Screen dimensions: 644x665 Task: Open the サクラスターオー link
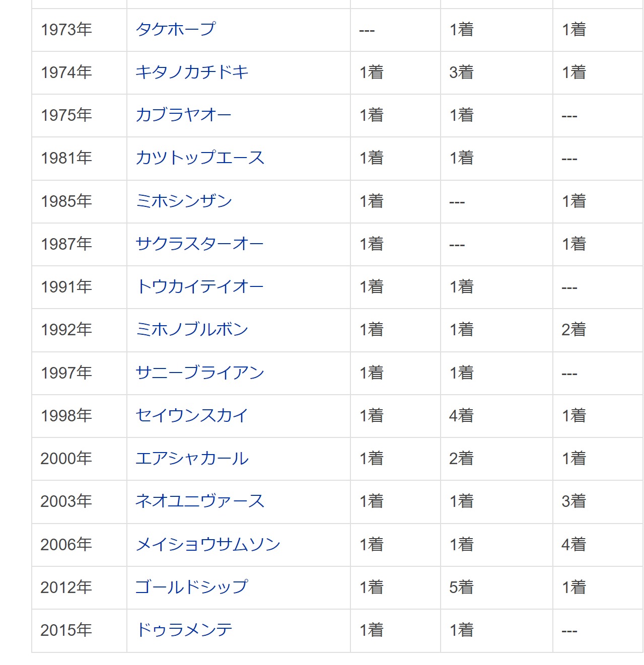[199, 244]
